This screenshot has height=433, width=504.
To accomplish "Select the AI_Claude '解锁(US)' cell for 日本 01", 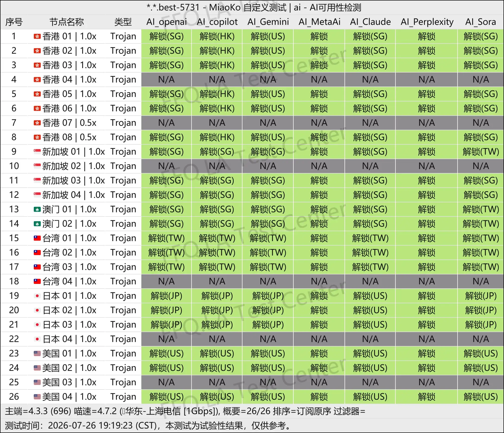I will pyautogui.click(x=370, y=296).
